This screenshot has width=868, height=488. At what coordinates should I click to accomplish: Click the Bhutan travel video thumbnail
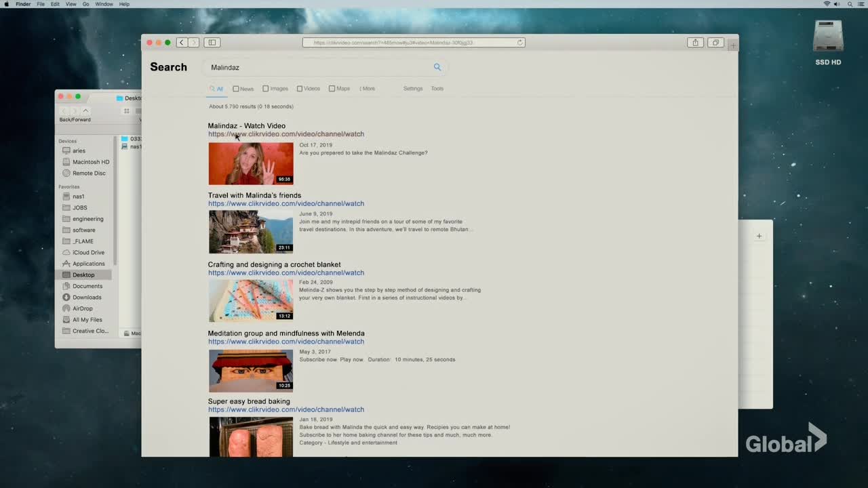tap(251, 232)
